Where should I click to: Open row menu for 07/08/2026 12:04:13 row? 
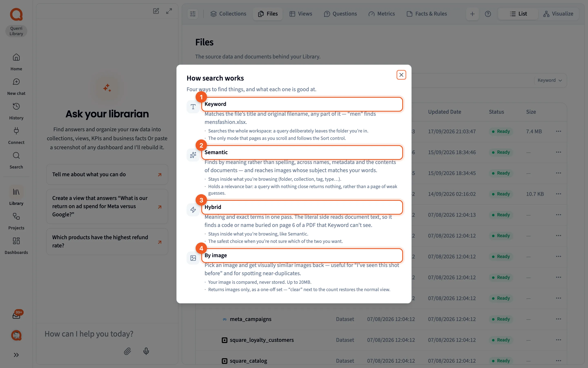pyautogui.click(x=559, y=215)
